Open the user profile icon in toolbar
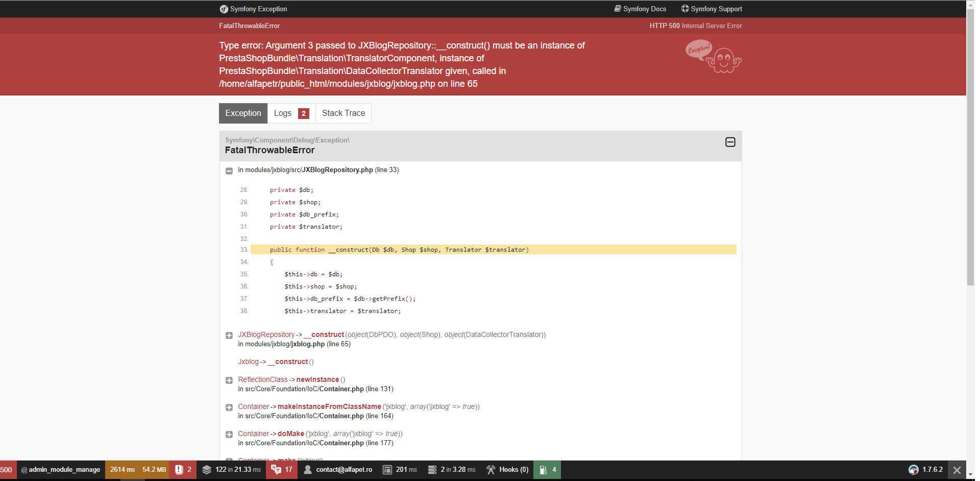The height and width of the screenshot is (481, 980). coord(308,470)
